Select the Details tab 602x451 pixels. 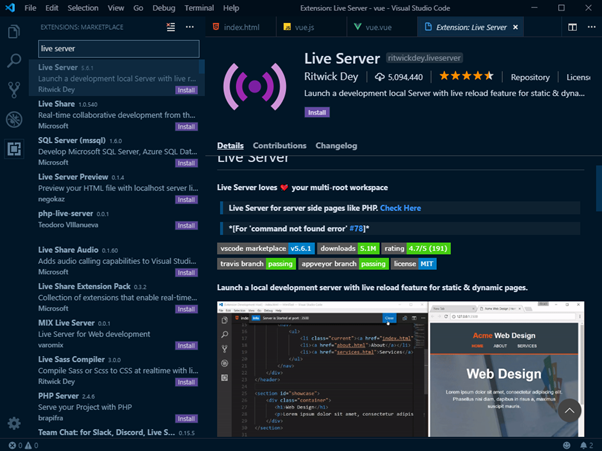coord(230,146)
